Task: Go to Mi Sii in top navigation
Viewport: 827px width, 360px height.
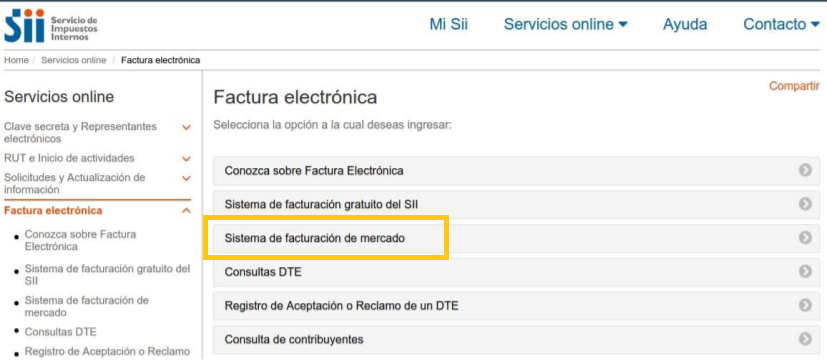Action: click(x=449, y=24)
